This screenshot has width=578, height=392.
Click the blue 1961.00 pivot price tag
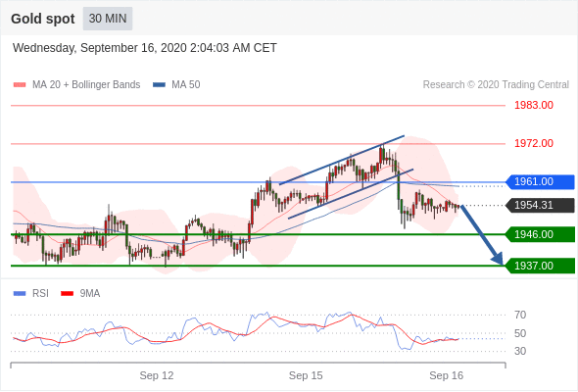click(540, 182)
